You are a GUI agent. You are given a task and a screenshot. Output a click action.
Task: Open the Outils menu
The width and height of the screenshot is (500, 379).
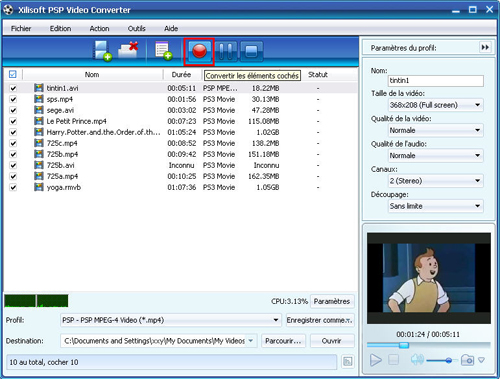137,29
